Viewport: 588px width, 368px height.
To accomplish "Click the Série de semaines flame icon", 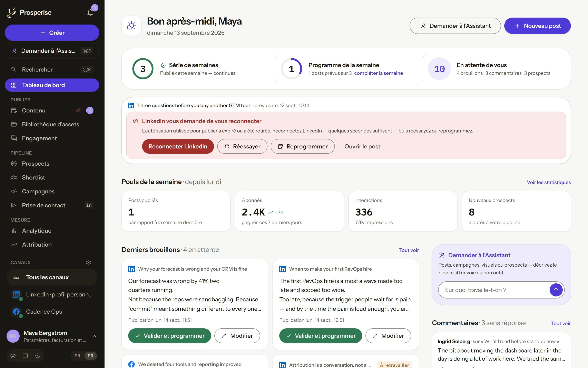I will click(163, 65).
